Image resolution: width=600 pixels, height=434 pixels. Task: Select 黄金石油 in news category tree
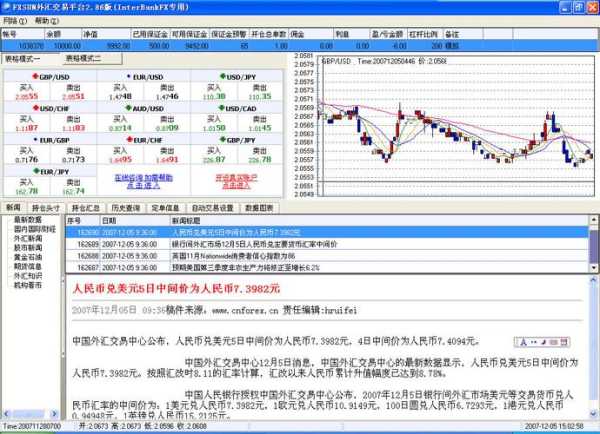point(28,257)
